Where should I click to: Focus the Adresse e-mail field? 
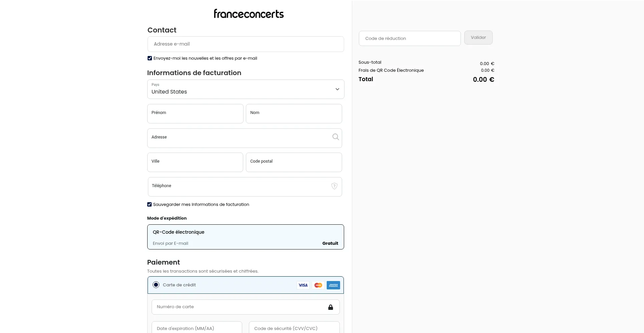[246, 44]
